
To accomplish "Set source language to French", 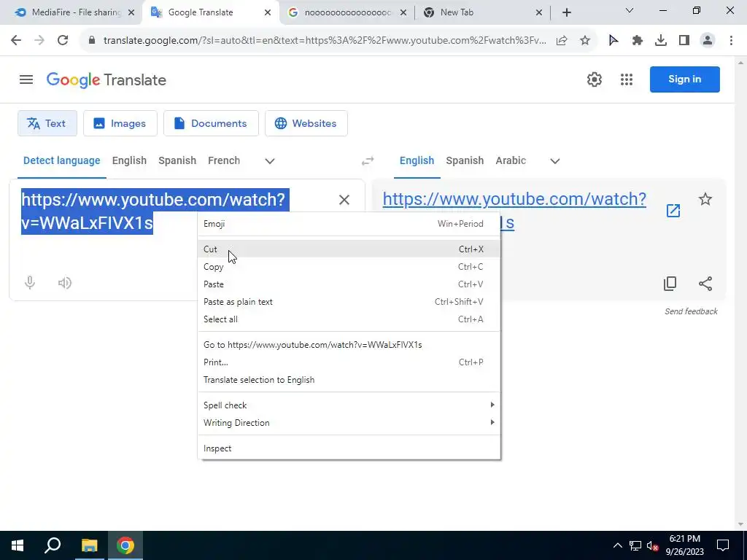I will coord(224,161).
